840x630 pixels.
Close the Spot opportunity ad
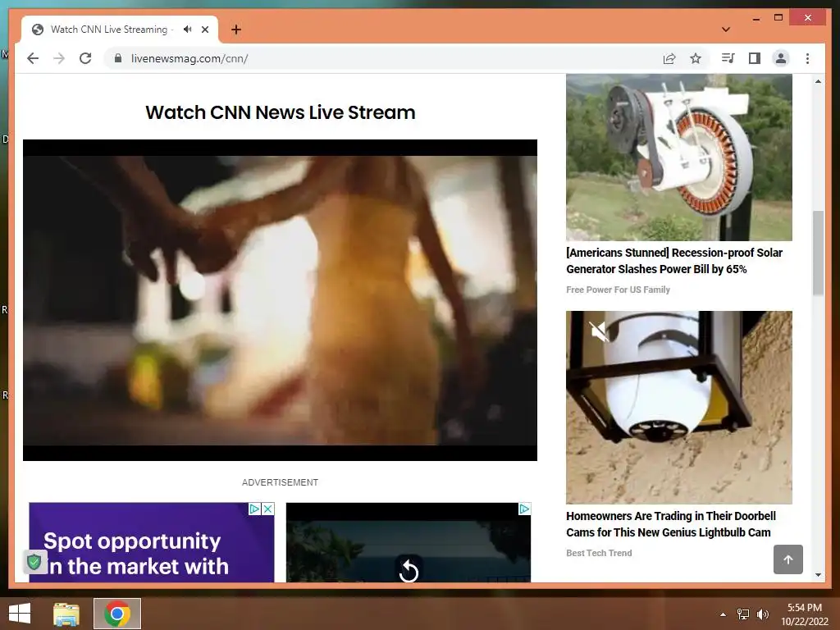pos(267,509)
